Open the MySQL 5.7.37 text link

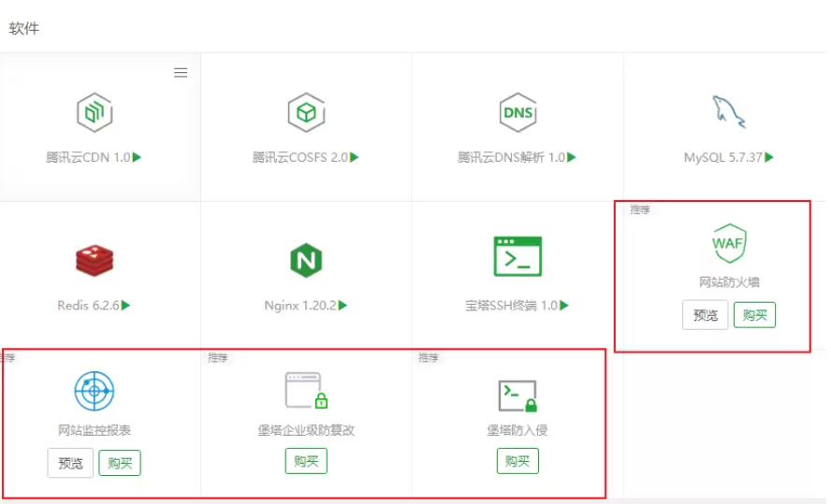pos(723,157)
